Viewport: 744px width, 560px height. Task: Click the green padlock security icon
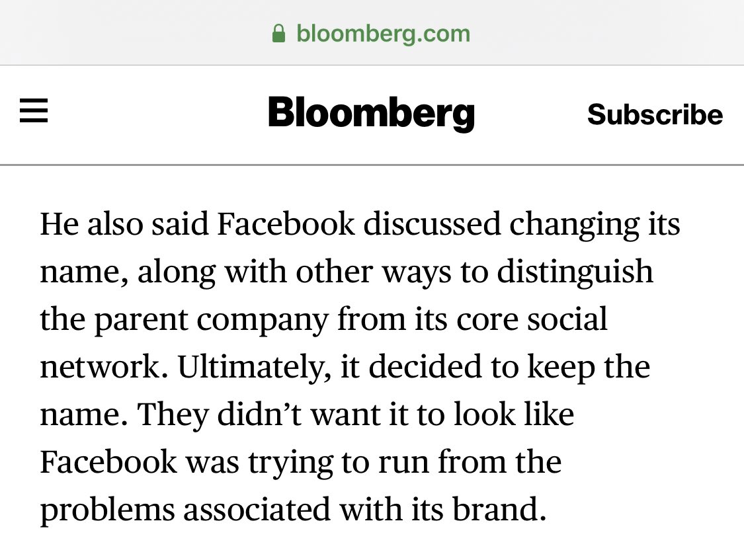pyautogui.click(x=279, y=33)
